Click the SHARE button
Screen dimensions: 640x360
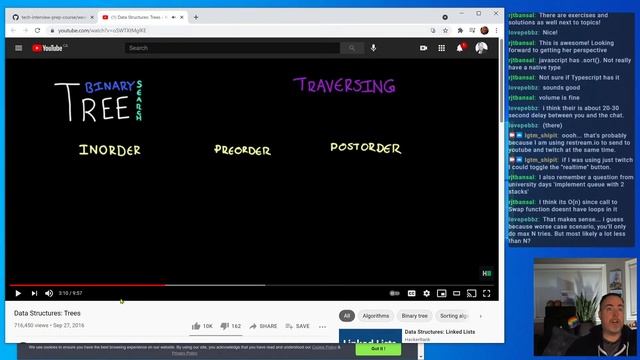coord(263,326)
